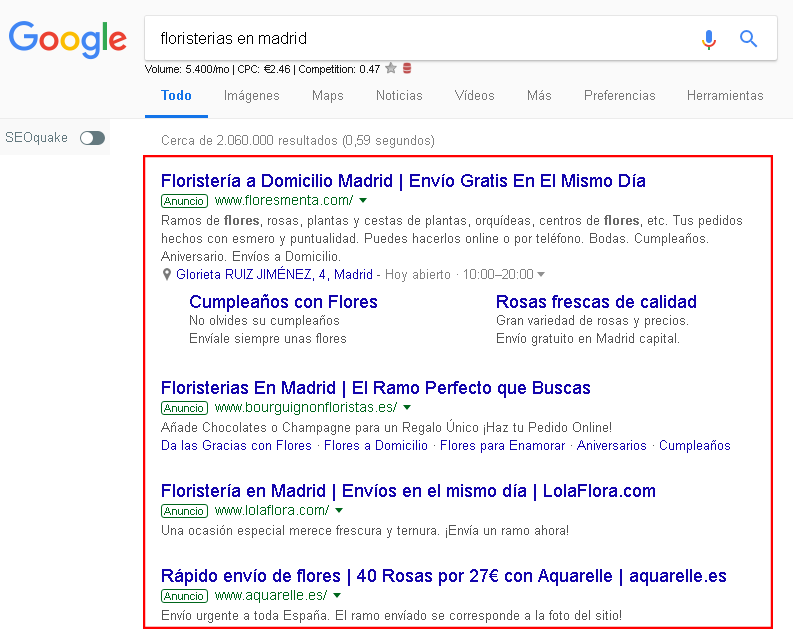Open Cumpleaños con Flores sitelink
This screenshot has width=793, height=633.
coord(283,302)
